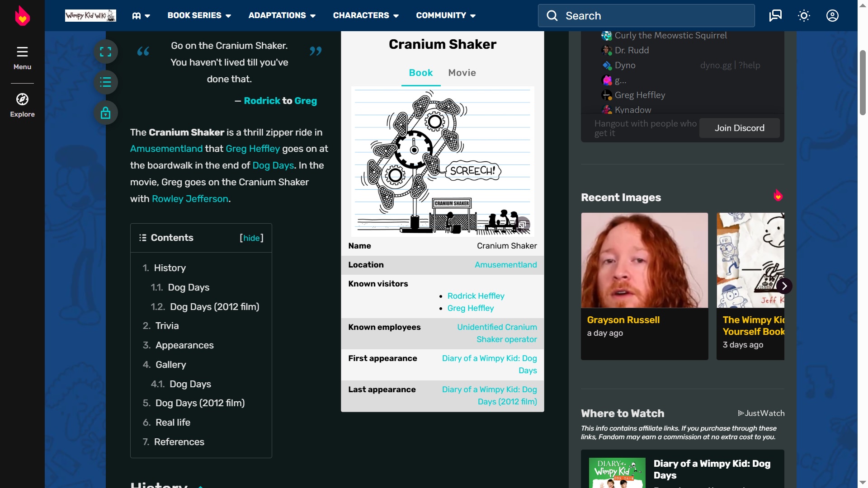This screenshot has height=488, width=868.
Task: Click the Wimpy Kid Wiki logo
Action: click(90, 15)
